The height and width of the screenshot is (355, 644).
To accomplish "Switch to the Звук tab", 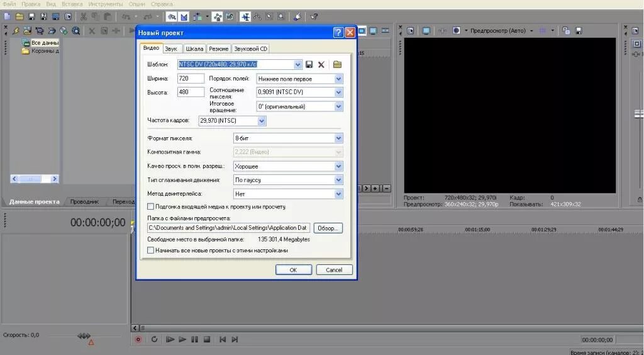I will tap(171, 49).
